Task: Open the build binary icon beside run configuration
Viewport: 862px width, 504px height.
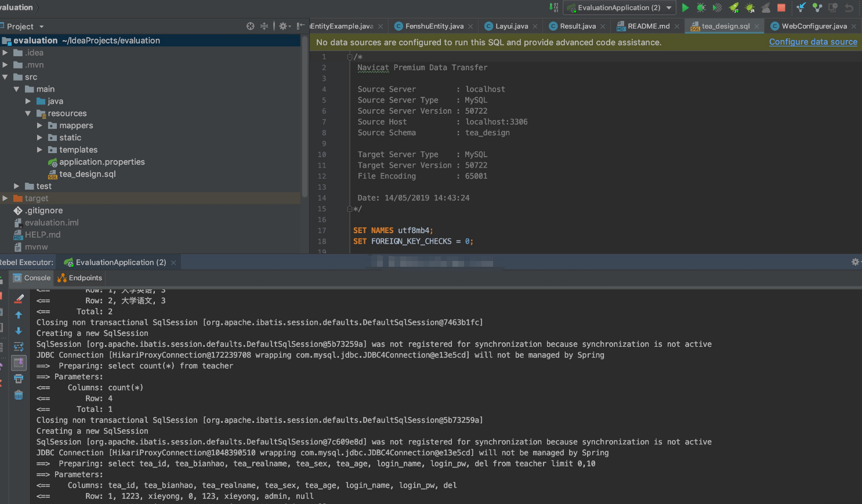Action: tap(554, 8)
